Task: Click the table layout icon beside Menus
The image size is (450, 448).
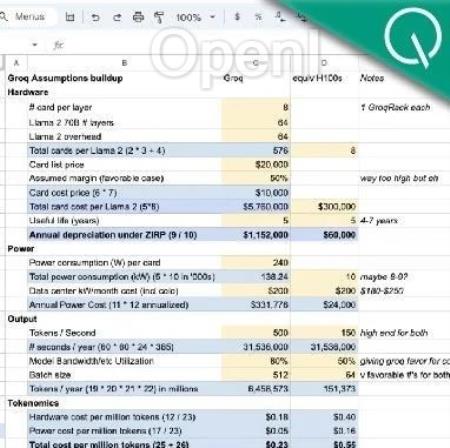Action: tap(70, 17)
